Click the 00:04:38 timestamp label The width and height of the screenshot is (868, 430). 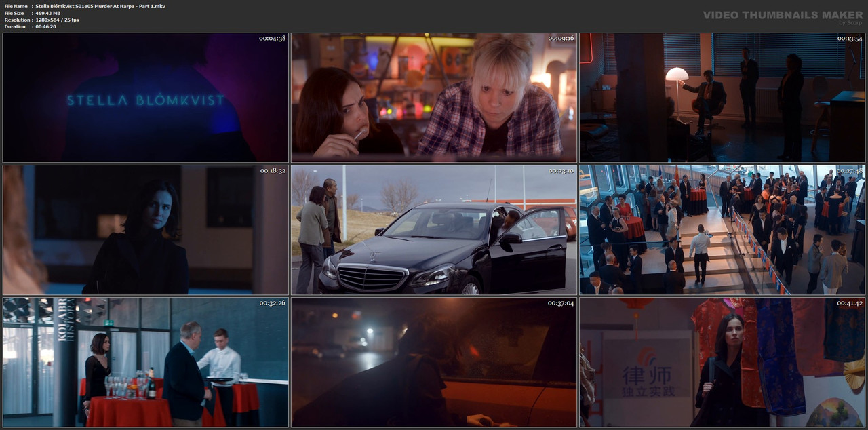pyautogui.click(x=272, y=38)
